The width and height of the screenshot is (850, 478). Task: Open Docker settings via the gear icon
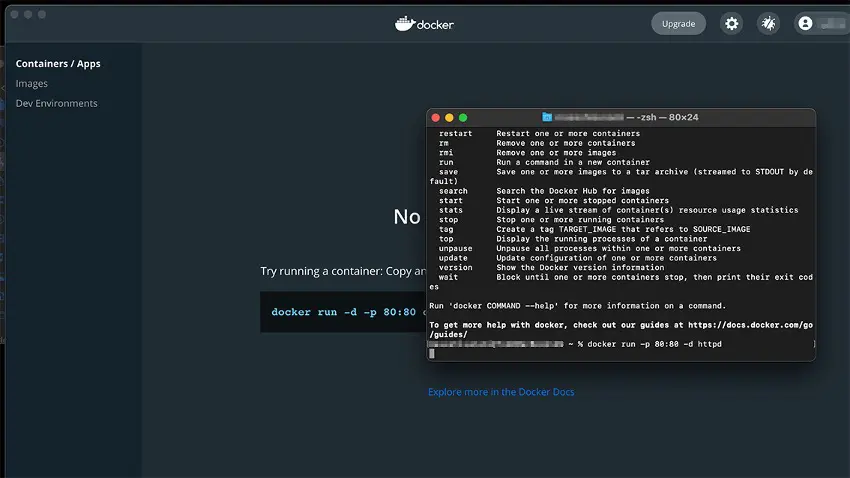pyautogui.click(x=731, y=23)
